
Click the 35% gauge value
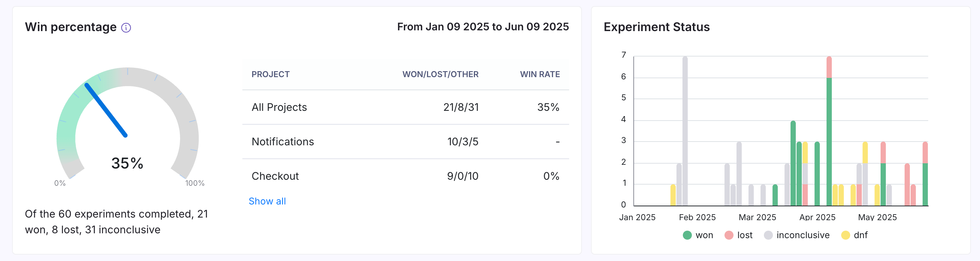[127, 163]
